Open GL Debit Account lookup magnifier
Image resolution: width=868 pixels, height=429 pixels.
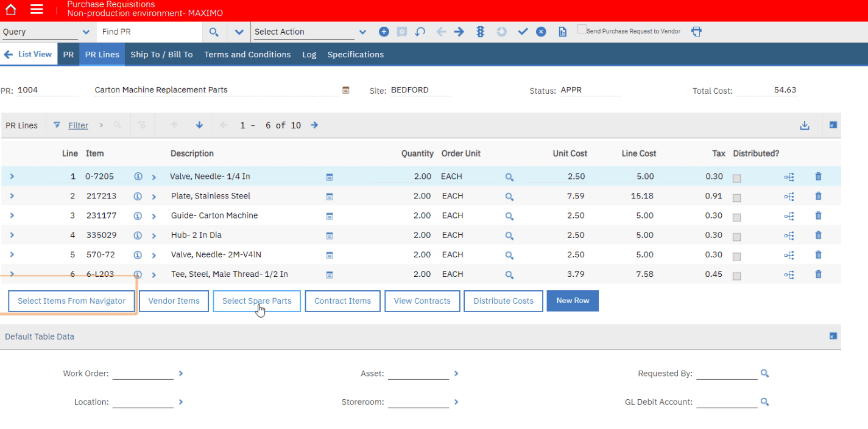(764, 402)
